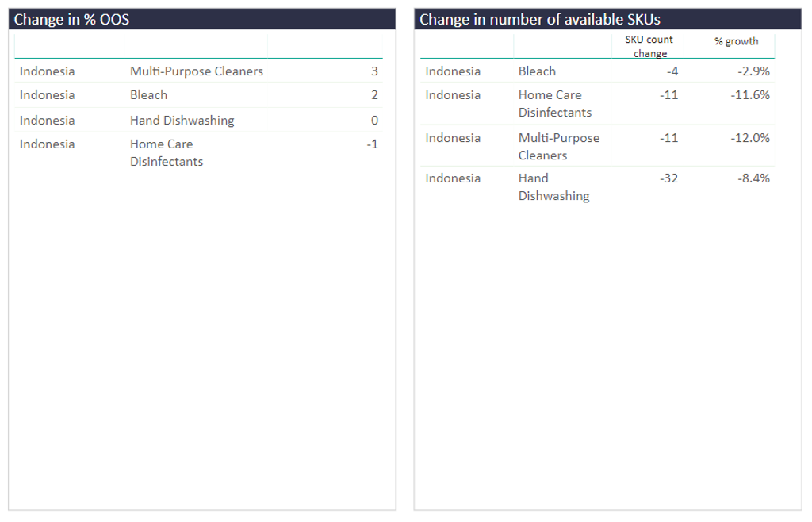Sort by the 'SKU count change' column header

(x=649, y=47)
